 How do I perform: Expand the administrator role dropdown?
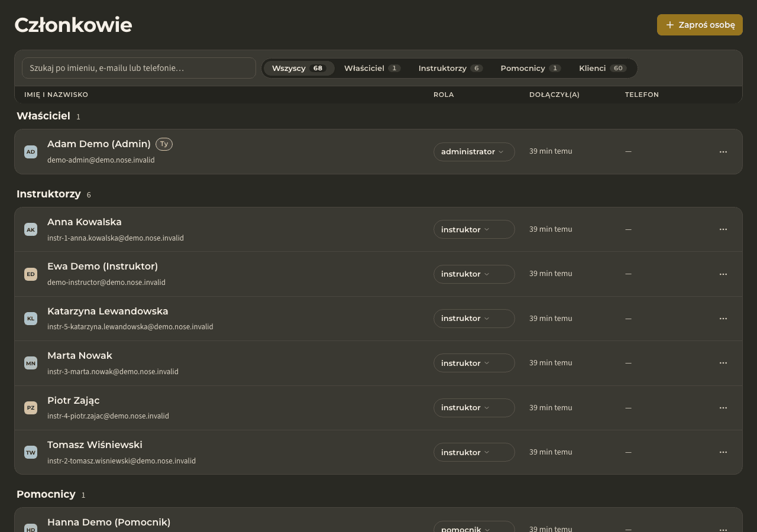click(x=474, y=152)
